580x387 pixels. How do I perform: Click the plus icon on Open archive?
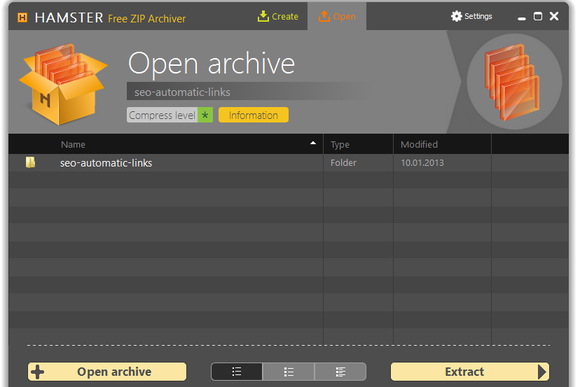tap(37, 372)
